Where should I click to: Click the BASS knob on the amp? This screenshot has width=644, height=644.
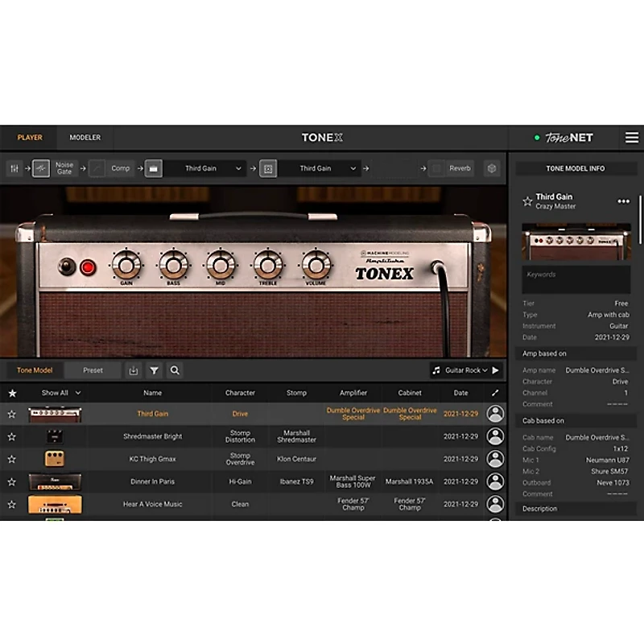(173, 266)
